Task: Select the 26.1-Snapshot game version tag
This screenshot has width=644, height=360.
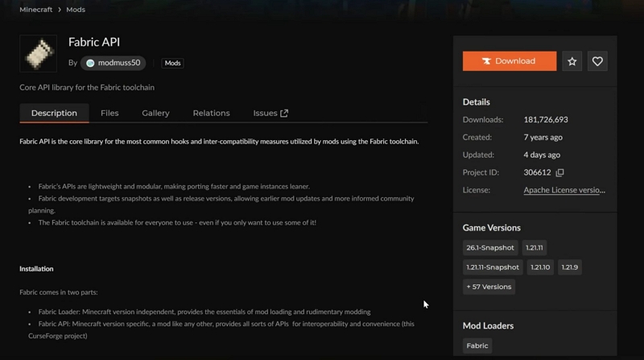Action: [490, 248]
